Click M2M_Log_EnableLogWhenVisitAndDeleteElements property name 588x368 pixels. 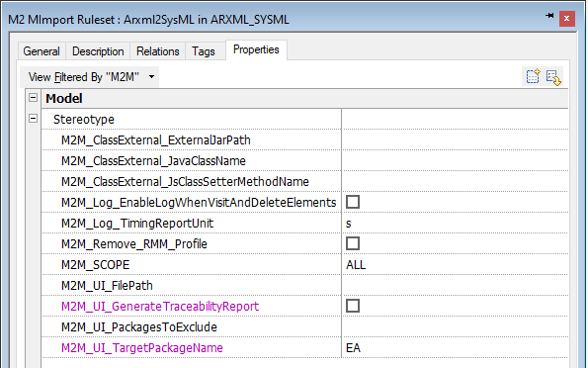(x=199, y=203)
